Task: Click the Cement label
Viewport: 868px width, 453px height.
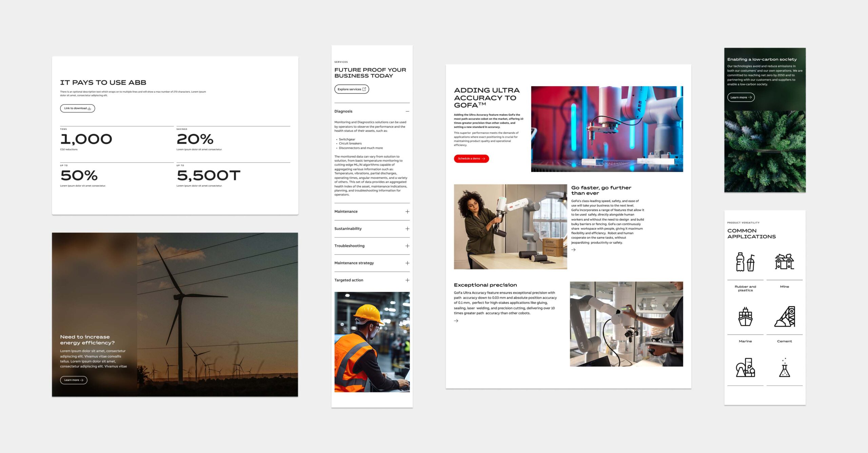Action: coord(785,341)
